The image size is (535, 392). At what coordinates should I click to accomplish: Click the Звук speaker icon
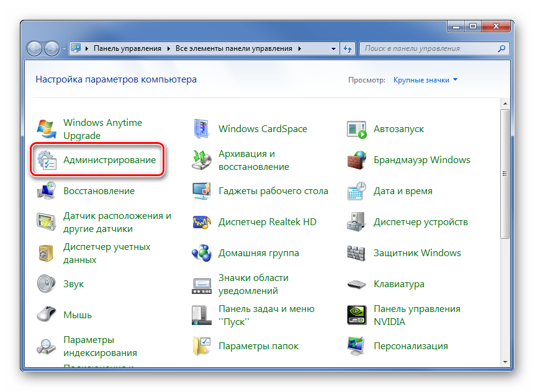47,284
